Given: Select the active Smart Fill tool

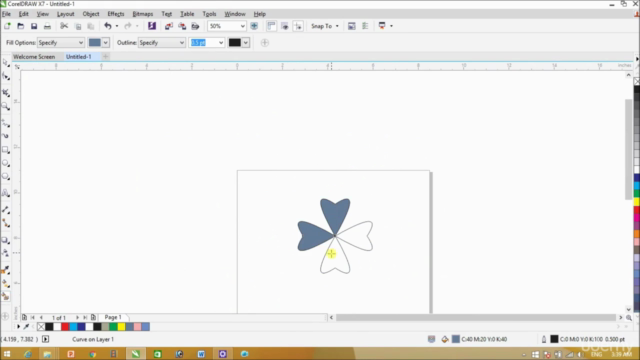Looking at the screenshot, I should tap(6, 297).
